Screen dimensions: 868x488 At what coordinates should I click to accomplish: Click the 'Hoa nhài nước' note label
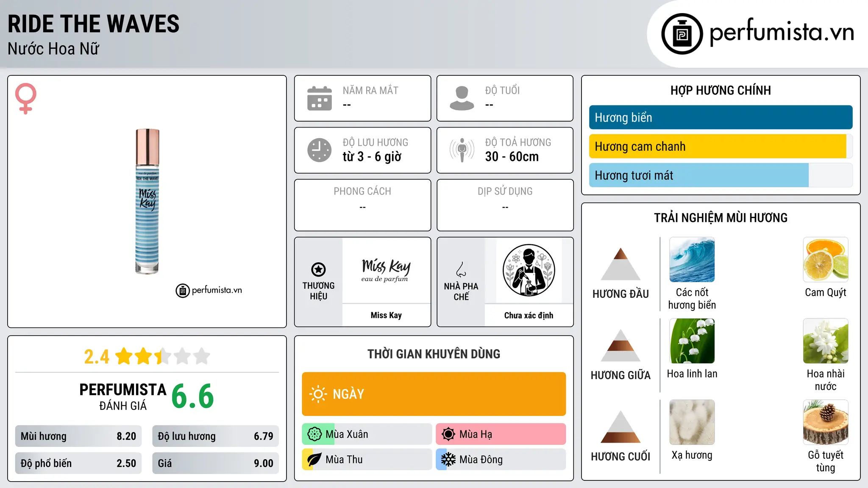tap(826, 380)
